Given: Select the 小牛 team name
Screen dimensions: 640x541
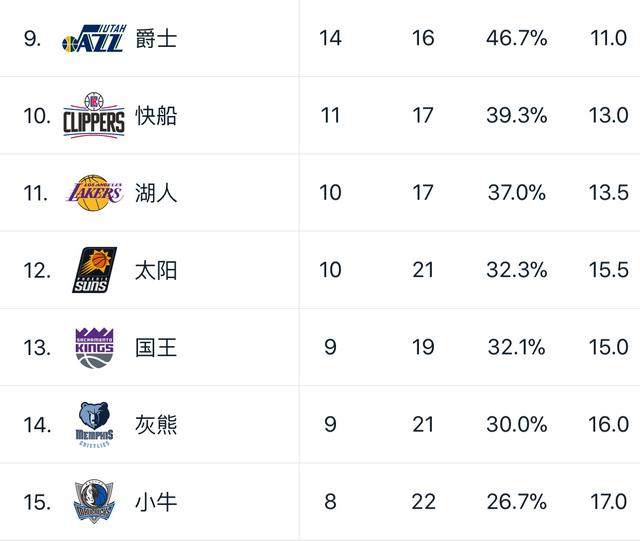Looking at the screenshot, I should pyautogui.click(x=156, y=501).
